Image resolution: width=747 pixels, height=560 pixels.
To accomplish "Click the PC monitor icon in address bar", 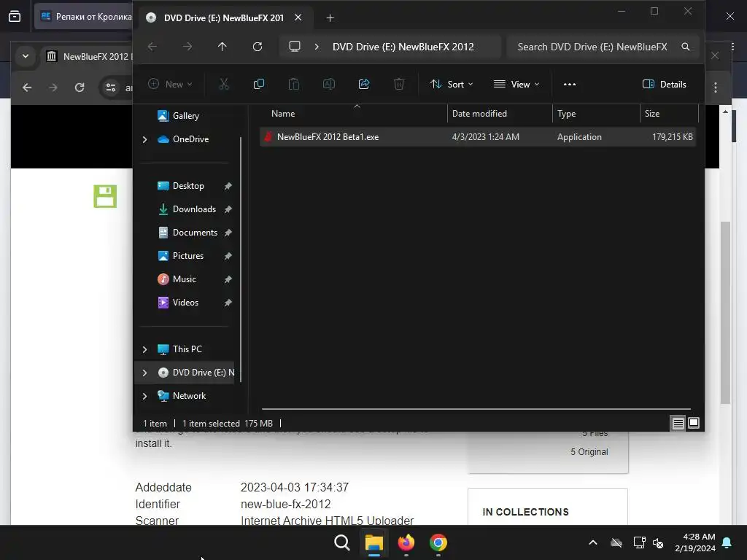I will (295, 47).
